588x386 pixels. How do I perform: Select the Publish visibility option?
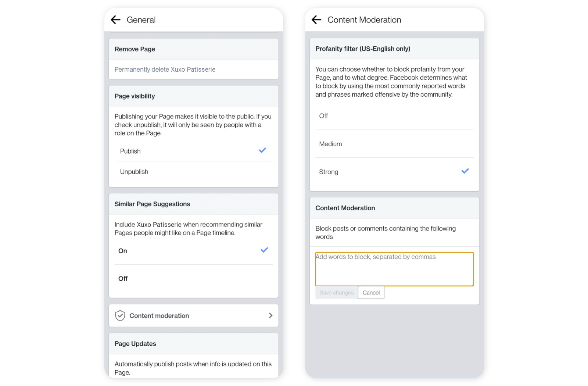click(130, 151)
